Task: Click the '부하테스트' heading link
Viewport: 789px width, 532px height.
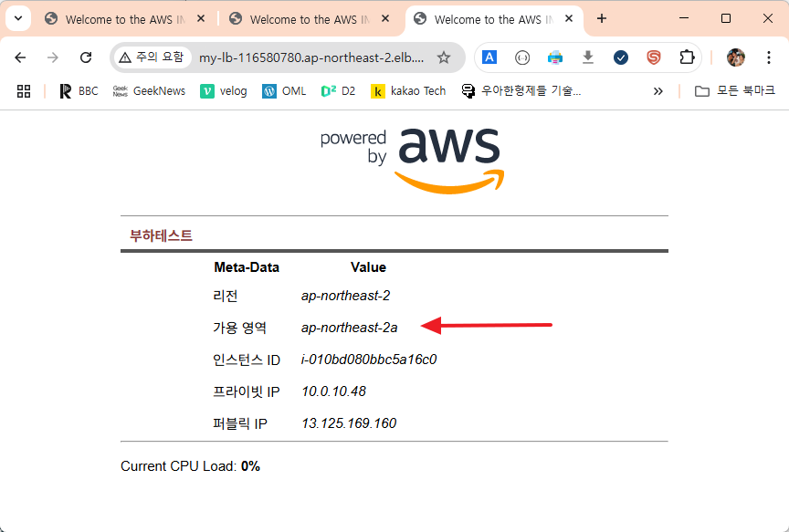Action: [x=161, y=235]
